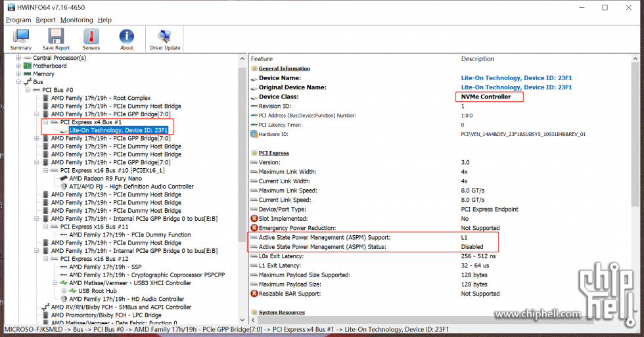This screenshot has width=644, height=337.
Task: Open the Program menu
Action: 18,20
